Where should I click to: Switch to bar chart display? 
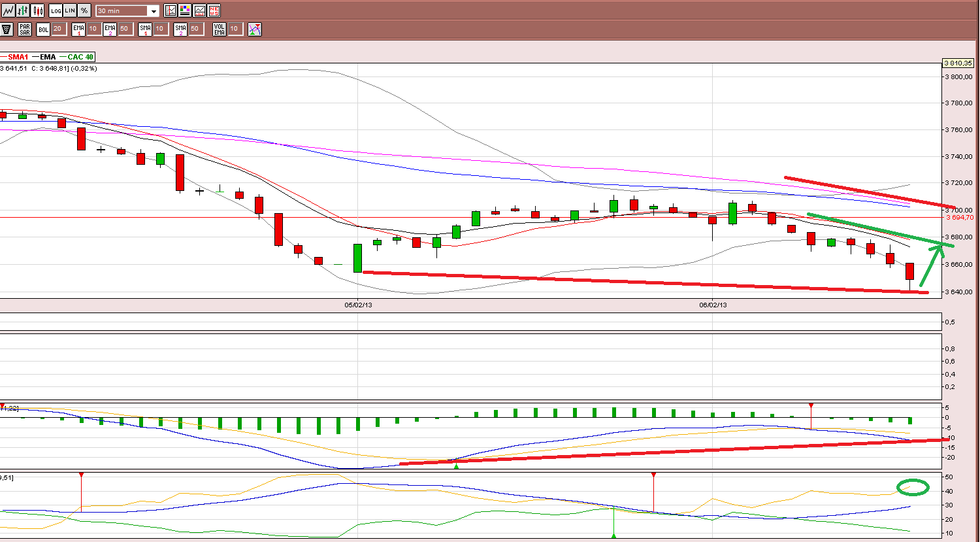pyautogui.click(x=23, y=10)
